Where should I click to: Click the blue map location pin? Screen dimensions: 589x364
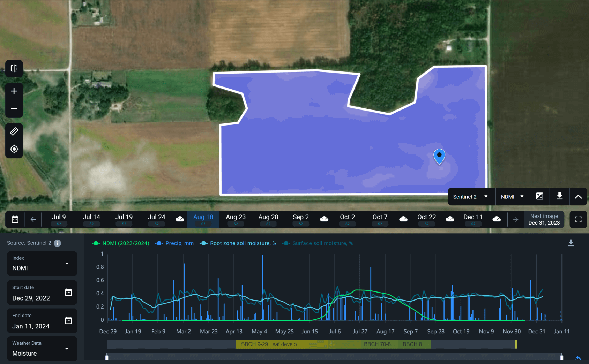point(439,156)
